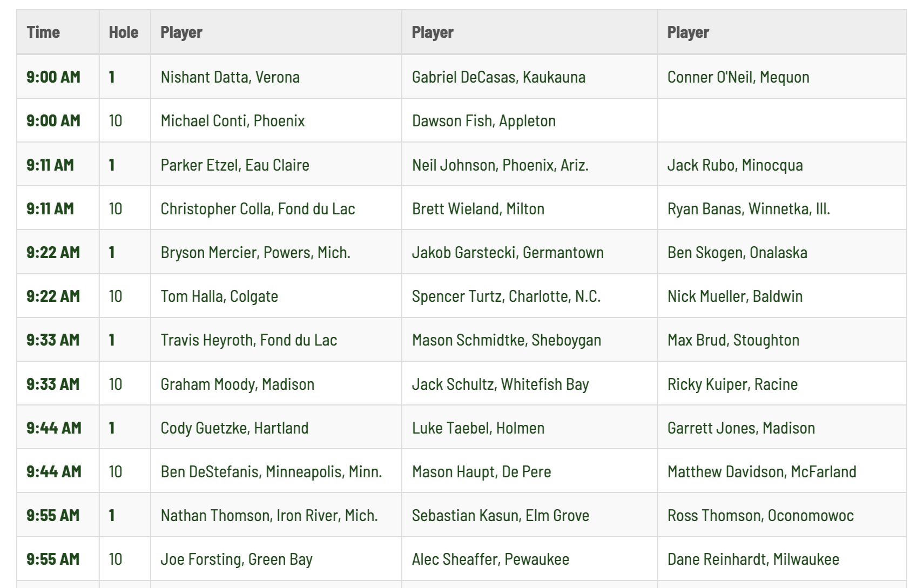
Task: Click Nathan Thomson, Iron River, Mich.
Action: pos(269,515)
